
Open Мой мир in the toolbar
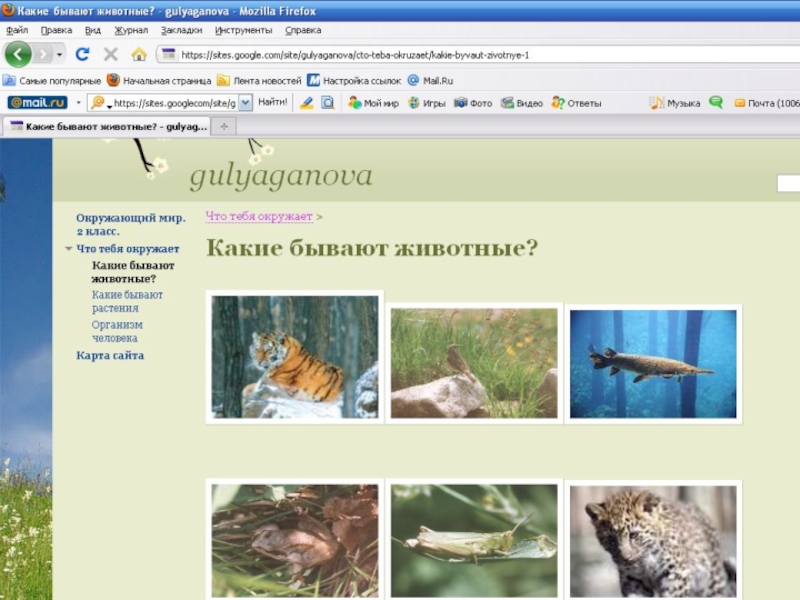(x=373, y=103)
